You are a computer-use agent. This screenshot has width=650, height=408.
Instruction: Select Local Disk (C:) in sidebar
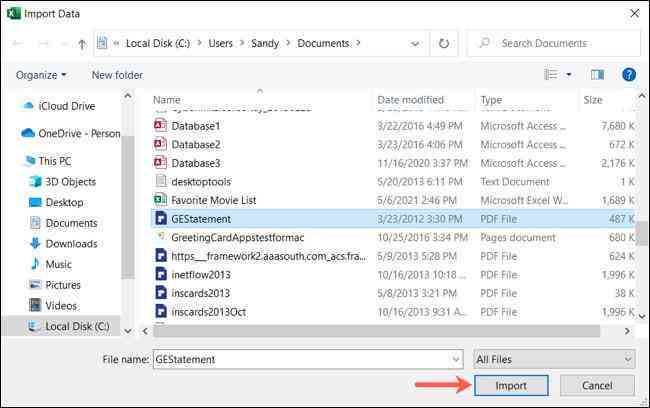[x=69, y=326]
